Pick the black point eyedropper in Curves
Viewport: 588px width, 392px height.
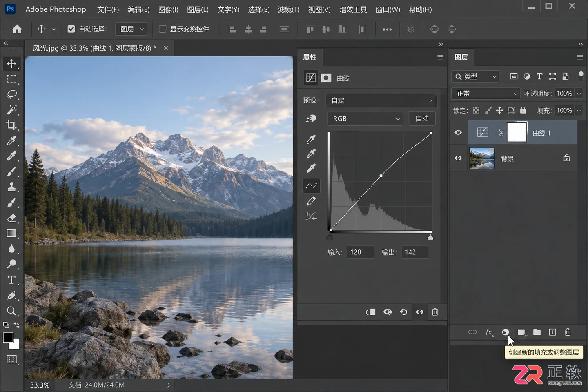click(x=311, y=139)
